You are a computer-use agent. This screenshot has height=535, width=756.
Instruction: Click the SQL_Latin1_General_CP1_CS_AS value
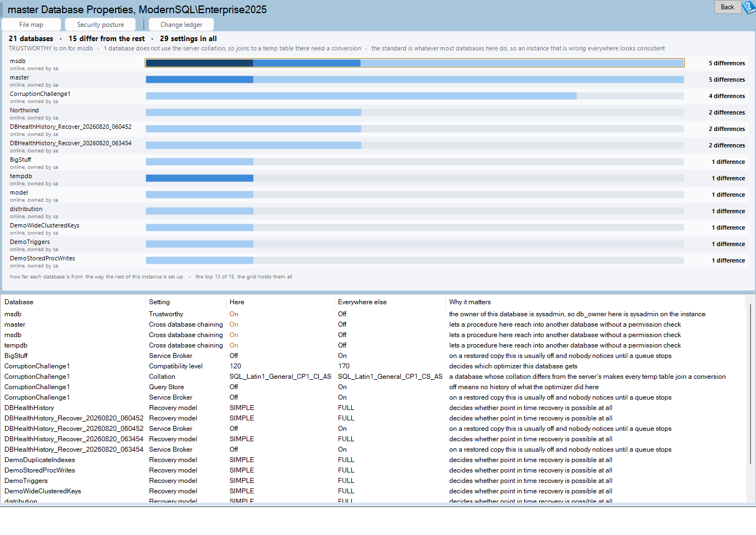[x=390, y=377]
